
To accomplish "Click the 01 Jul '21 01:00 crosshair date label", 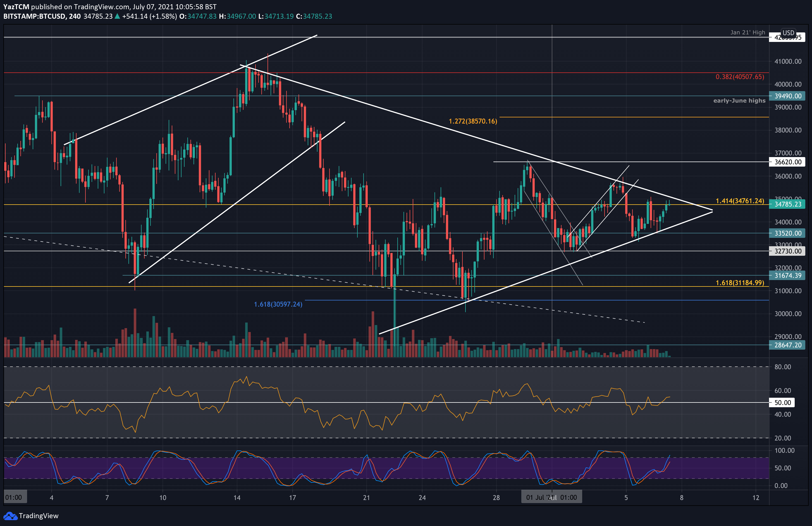I will click(x=551, y=497).
